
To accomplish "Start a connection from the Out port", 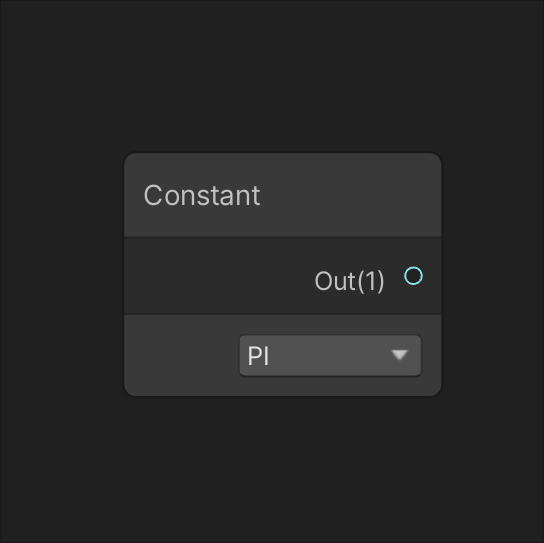I will [413, 276].
